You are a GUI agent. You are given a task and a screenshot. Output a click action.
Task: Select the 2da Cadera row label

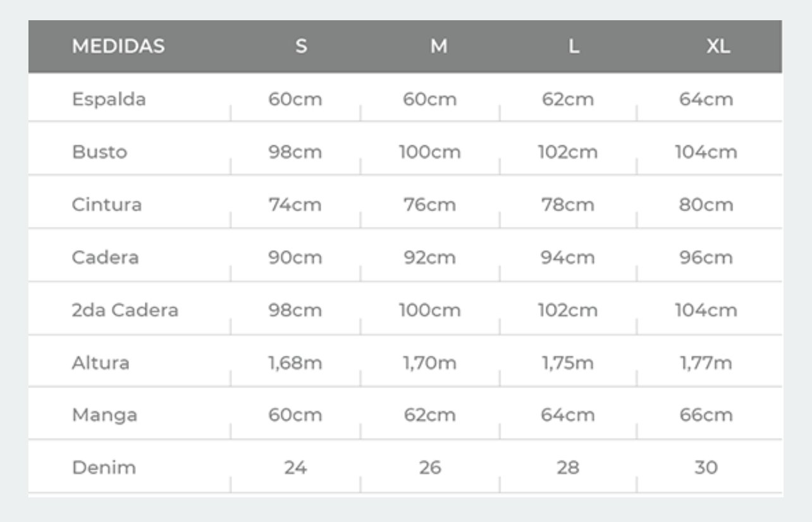125,310
